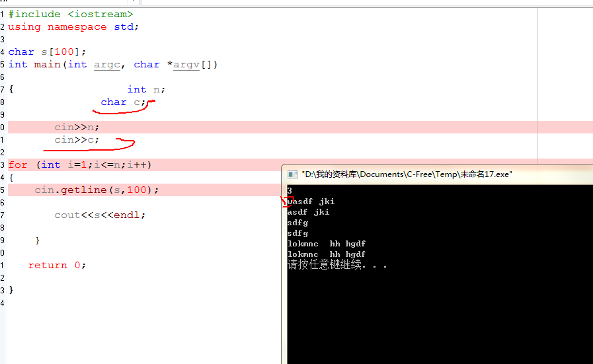Click the console line showing "3"
The image size is (593, 364).
click(x=290, y=191)
